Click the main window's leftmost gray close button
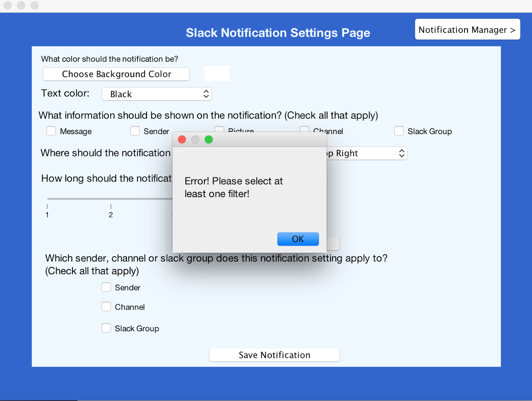 [x=8, y=5]
